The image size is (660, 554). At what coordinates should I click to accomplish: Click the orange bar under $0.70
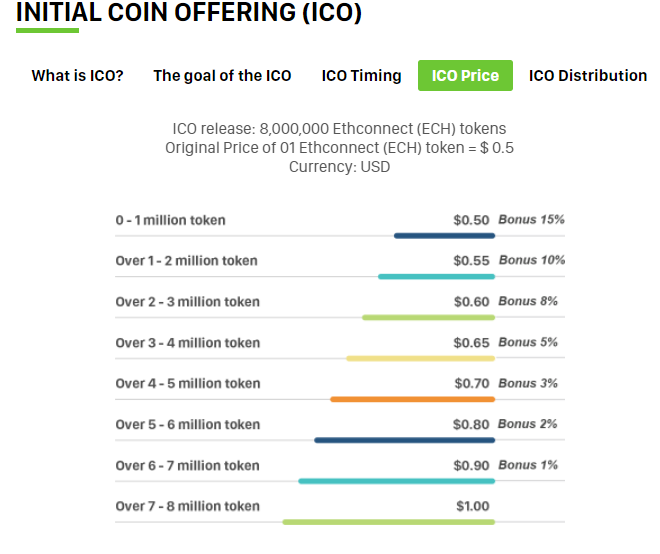click(412, 399)
